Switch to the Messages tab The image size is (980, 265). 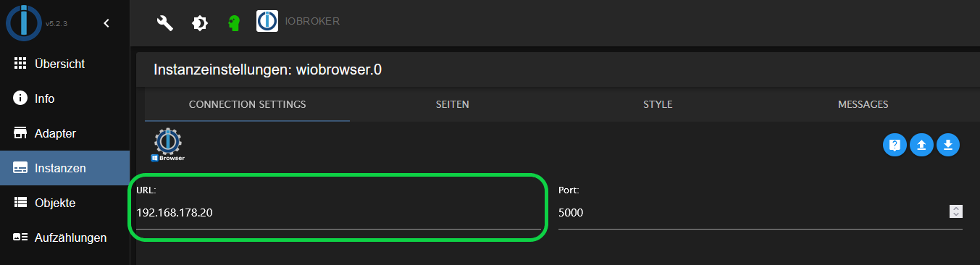point(863,104)
